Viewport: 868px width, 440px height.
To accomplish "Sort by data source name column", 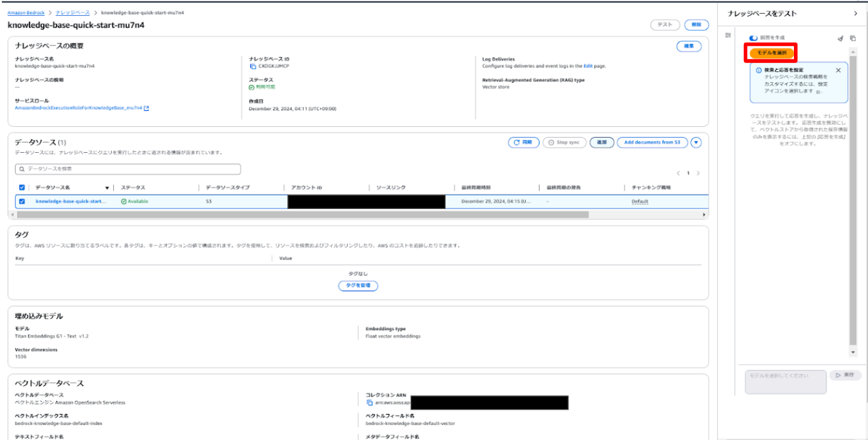I will (x=107, y=188).
